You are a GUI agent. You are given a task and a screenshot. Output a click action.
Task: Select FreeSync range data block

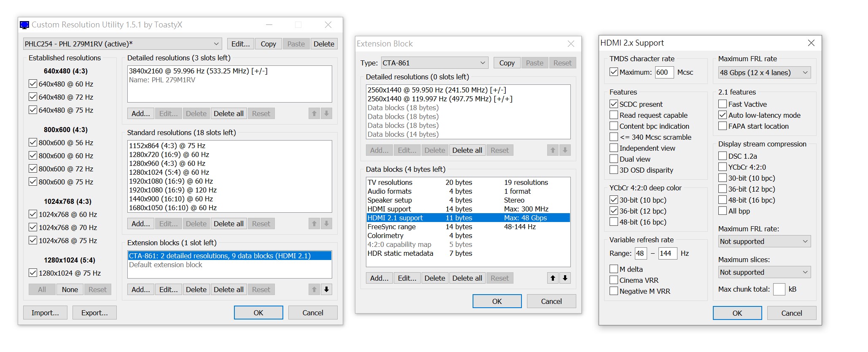tap(392, 227)
